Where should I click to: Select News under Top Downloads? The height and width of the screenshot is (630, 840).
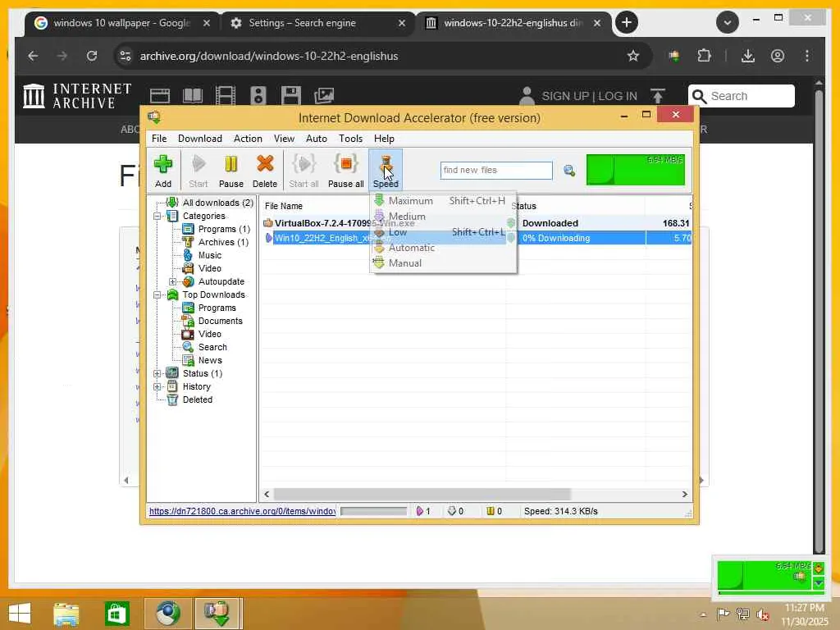pyautogui.click(x=210, y=361)
